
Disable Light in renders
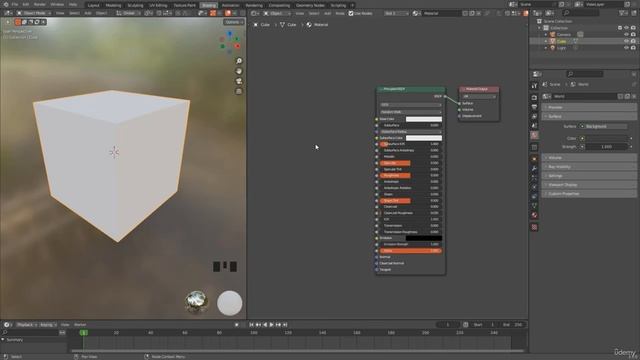(x=633, y=48)
